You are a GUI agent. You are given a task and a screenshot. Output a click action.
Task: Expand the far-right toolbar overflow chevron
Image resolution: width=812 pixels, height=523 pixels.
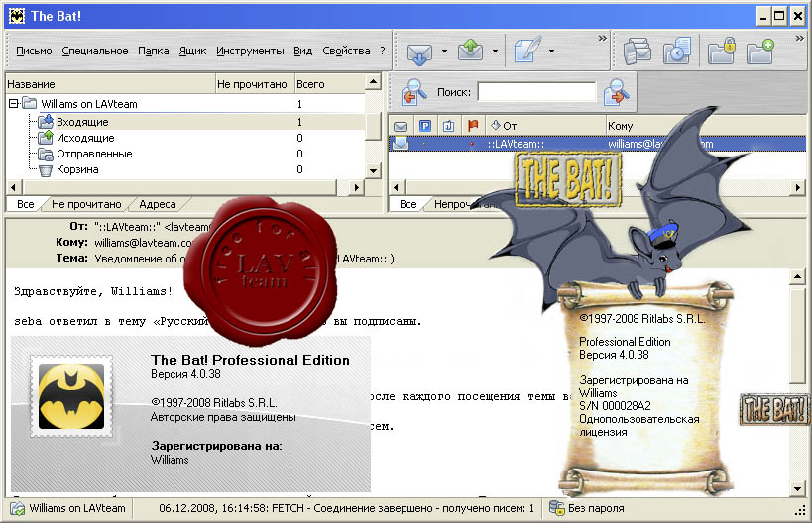(x=799, y=39)
